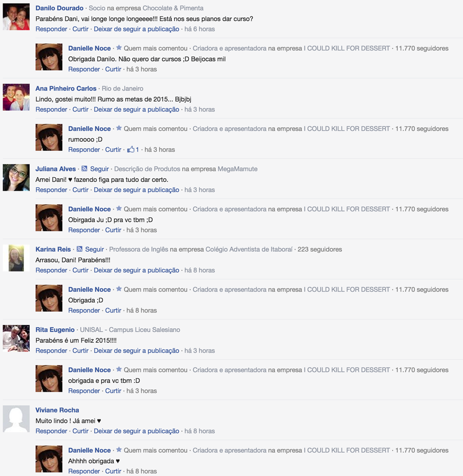Like Ana Pinheiro Carlos's comment
The height and width of the screenshot is (476, 463).
pyautogui.click(x=80, y=110)
